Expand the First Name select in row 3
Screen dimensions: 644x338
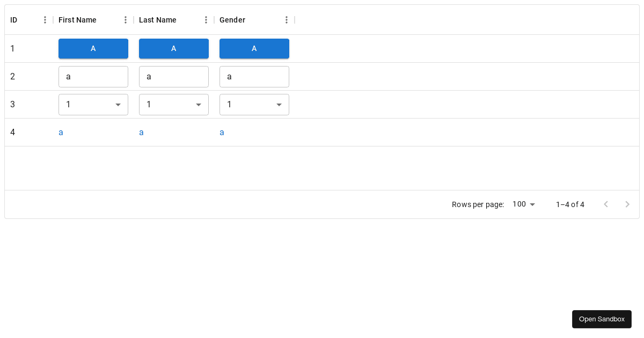(x=93, y=105)
